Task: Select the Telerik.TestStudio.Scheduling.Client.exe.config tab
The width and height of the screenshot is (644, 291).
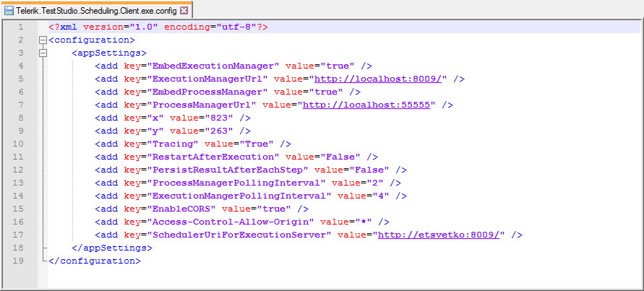Action: point(96,11)
